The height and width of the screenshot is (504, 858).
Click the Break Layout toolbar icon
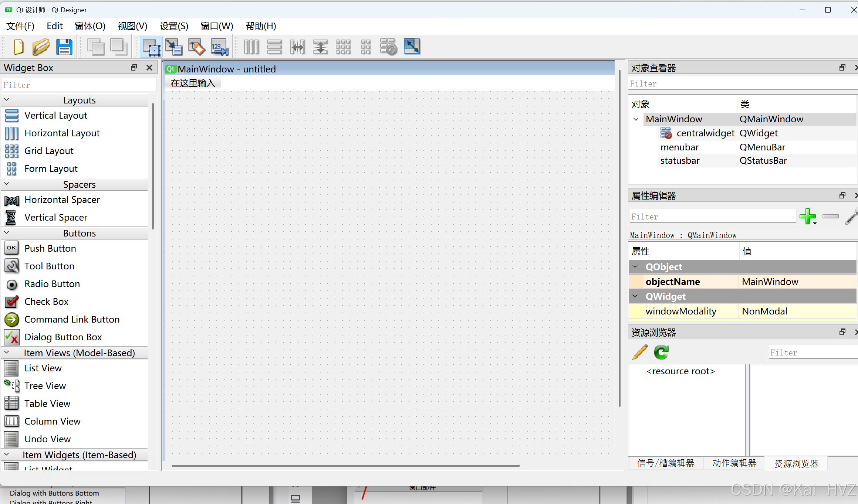point(388,47)
